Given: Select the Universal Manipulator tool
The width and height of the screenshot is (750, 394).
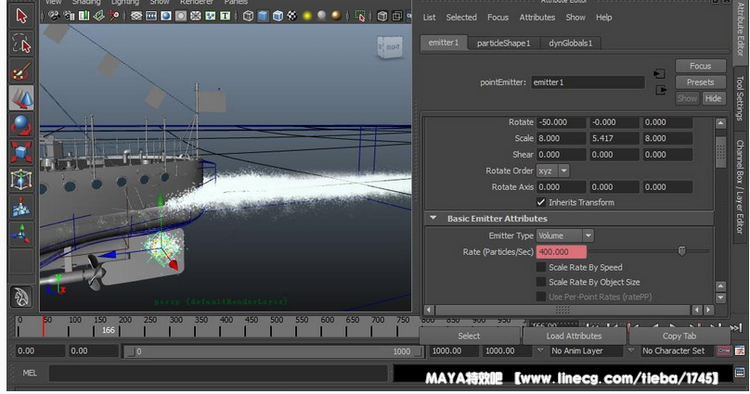Looking at the screenshot, I should tap(22, 179).
